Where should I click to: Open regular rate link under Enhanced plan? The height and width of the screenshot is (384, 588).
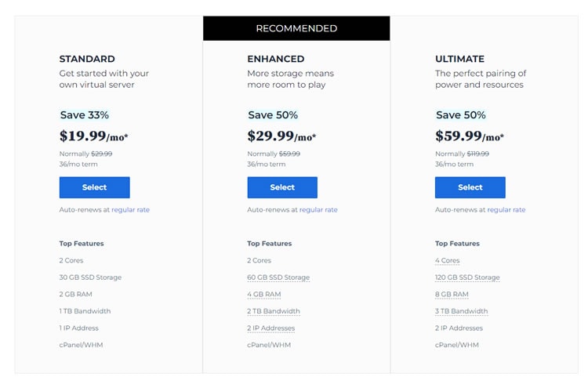(x=318, y=210)
